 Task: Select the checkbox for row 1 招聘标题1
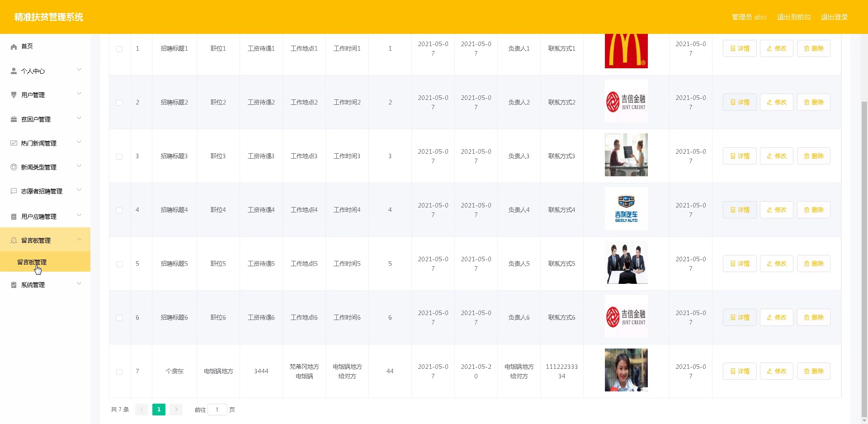pos(119,49)
